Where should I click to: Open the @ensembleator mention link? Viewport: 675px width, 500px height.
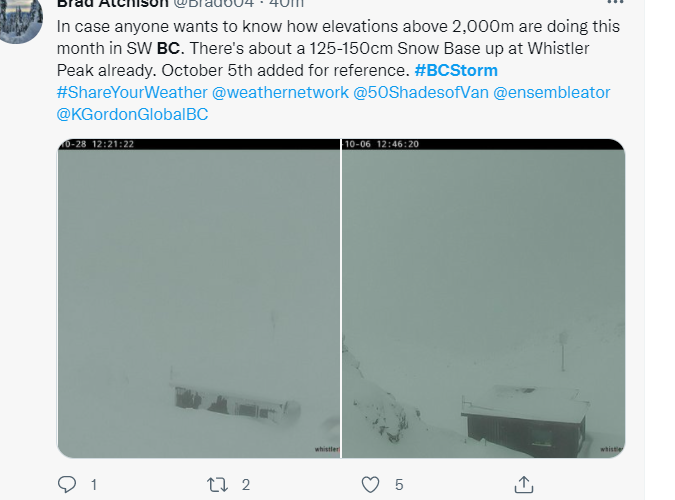tap(551, 92)
